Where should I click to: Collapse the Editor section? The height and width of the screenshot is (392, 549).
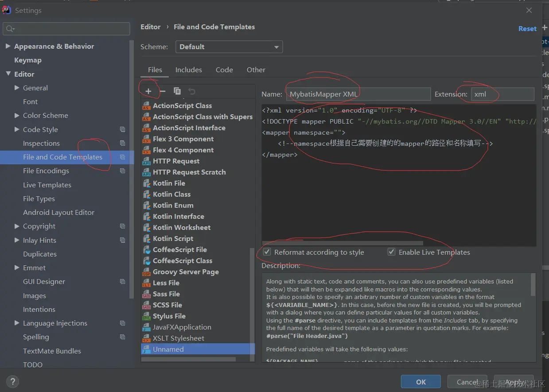[8, 74]
